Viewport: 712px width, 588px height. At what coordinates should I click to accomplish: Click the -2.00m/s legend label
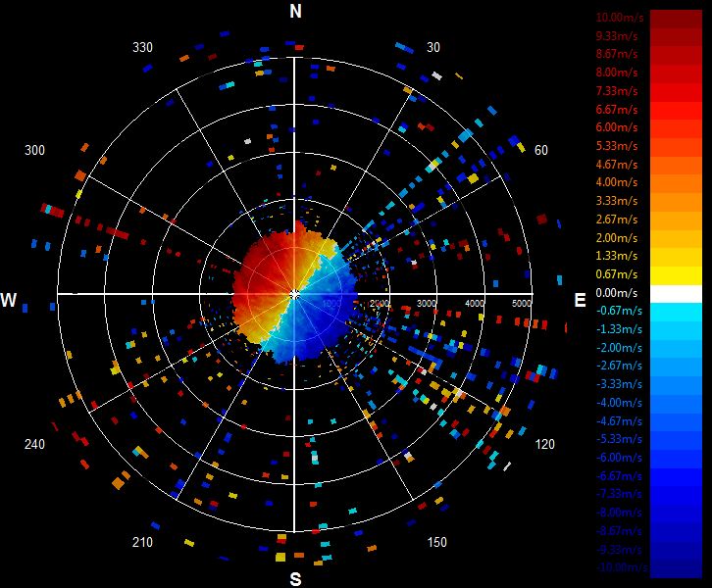click(620, 348)
